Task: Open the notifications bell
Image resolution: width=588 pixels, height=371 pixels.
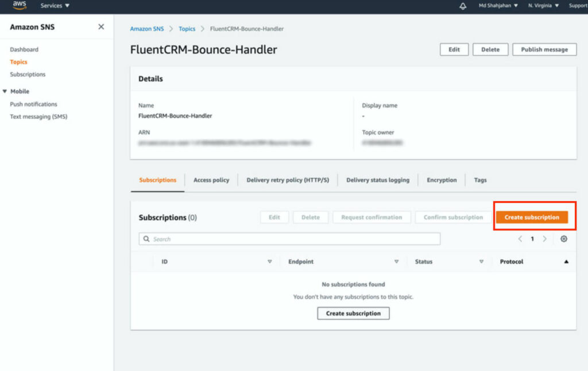Action: 463,6
